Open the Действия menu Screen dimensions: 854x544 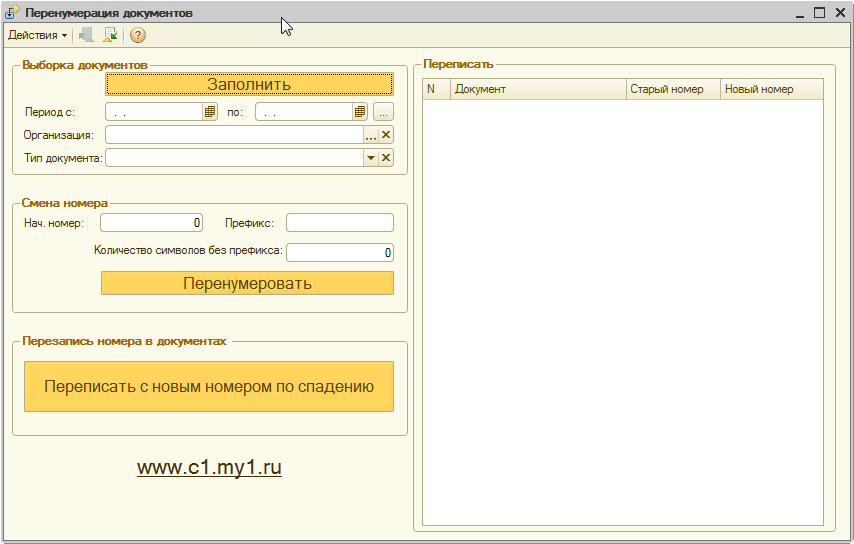pyautogui.click(x=37, y=35)
